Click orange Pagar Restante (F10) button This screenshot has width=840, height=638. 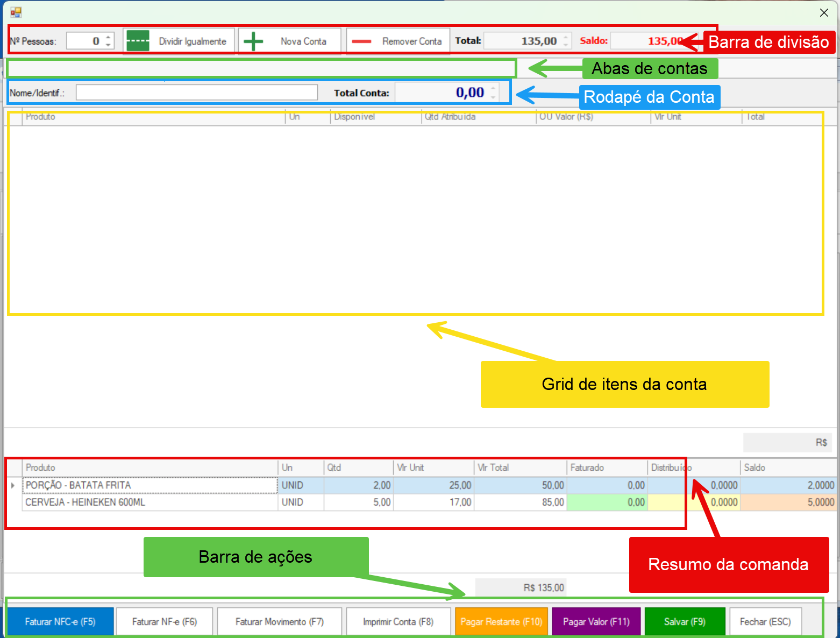pos(501,622)
